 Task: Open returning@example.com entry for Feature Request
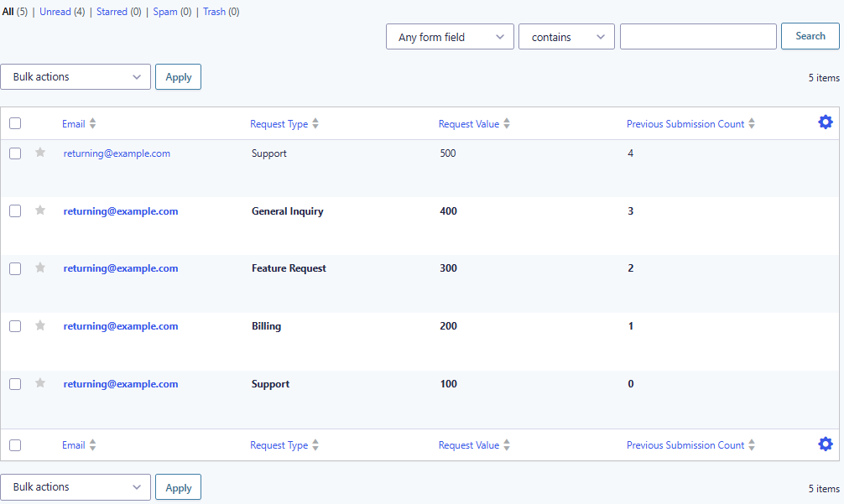click(121, 268)
